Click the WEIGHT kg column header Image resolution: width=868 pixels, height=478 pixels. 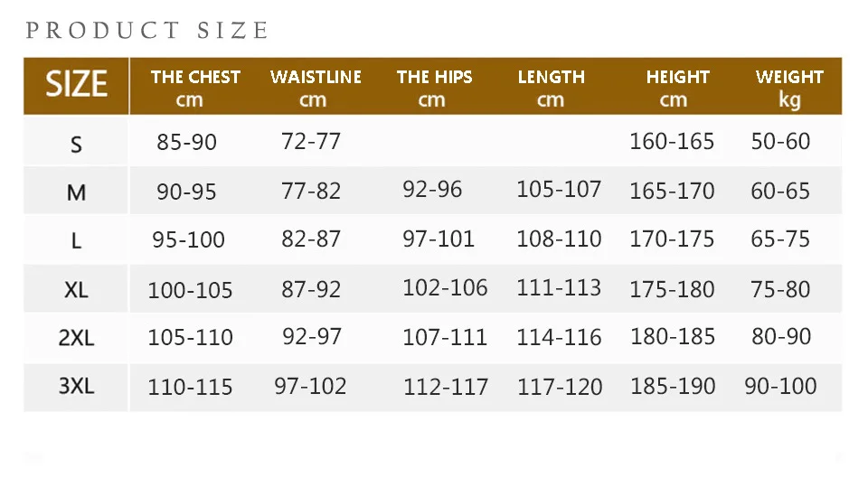[789, 88]
